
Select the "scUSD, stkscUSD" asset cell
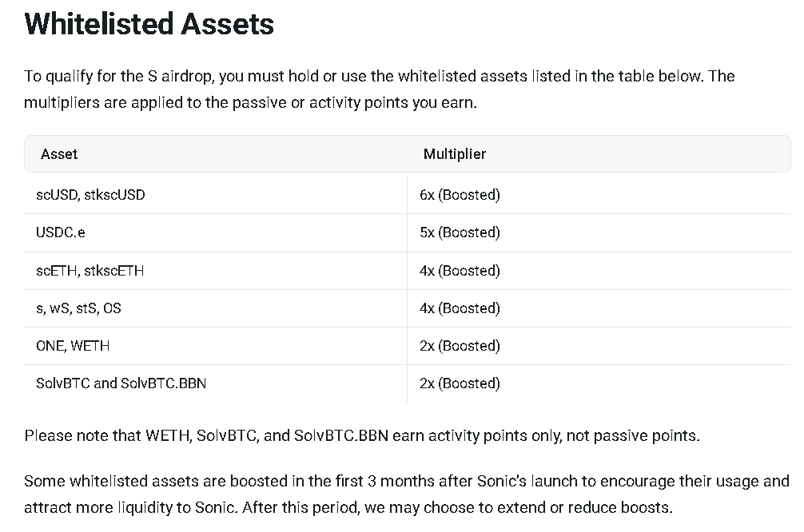pyautogui.click(x=90, y=195)
